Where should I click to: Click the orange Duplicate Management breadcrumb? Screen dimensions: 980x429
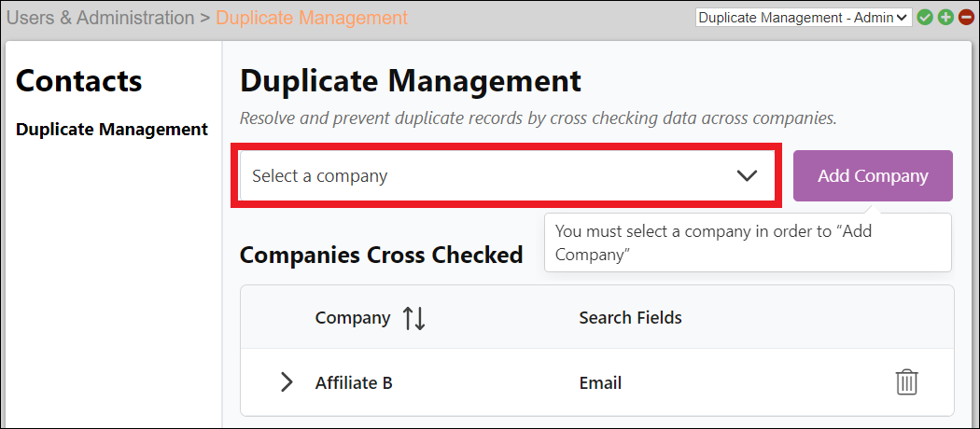(312, 18)
